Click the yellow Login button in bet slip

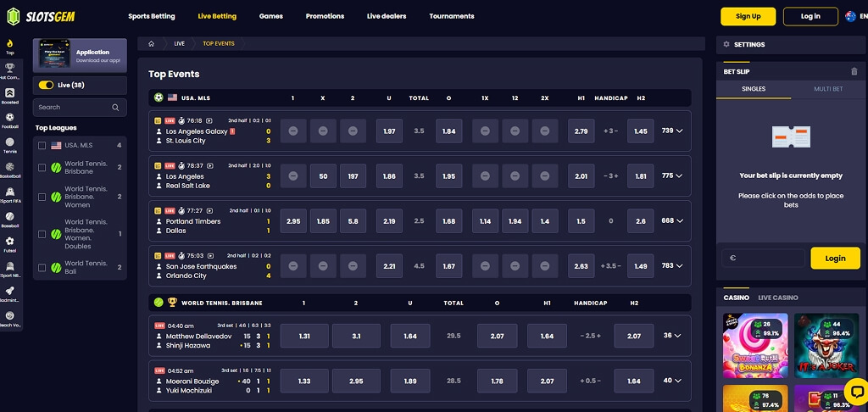point(835,258)
